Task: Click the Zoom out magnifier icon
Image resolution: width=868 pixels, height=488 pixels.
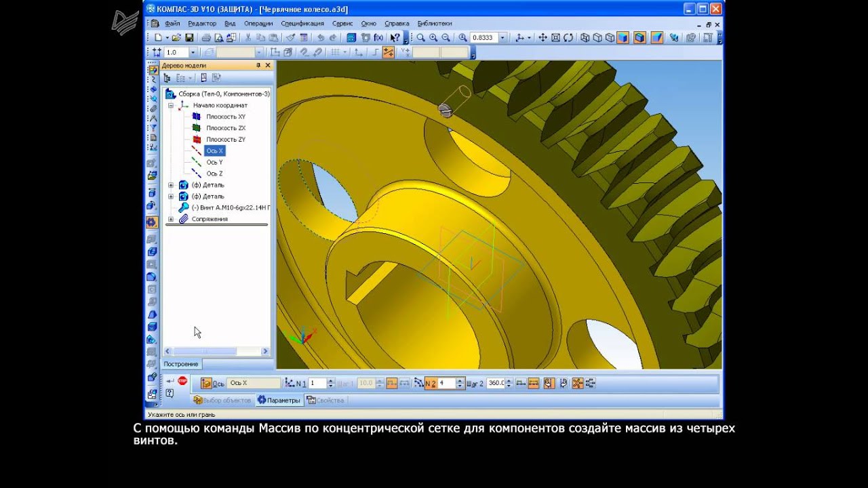Action: point(446,38)
